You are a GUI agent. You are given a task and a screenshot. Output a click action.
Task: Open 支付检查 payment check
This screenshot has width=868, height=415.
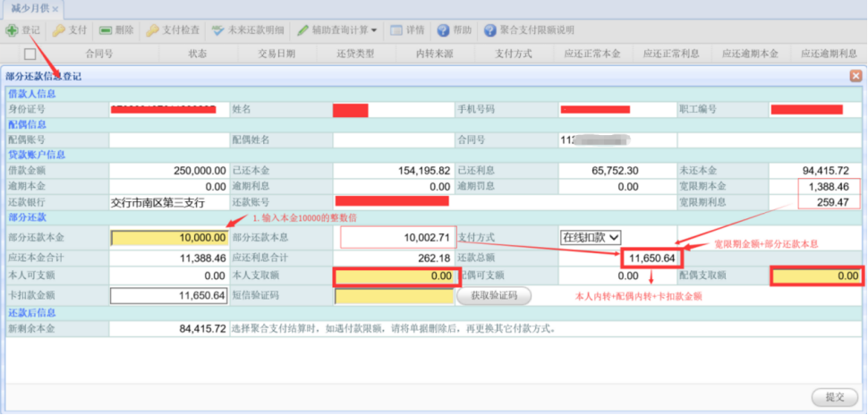pyautogui.click(x=153, y=30)
